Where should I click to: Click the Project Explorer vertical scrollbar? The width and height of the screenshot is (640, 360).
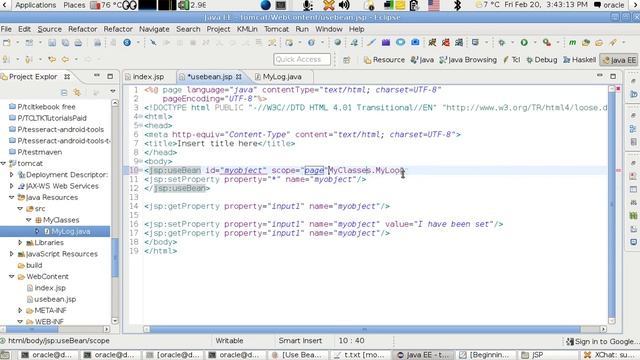[115, 258]
